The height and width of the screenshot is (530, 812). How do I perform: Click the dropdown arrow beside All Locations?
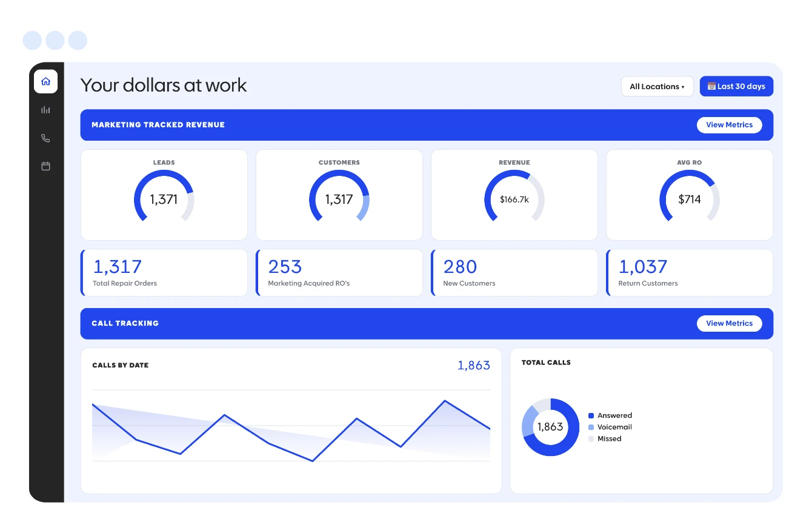tap(683, 87)
